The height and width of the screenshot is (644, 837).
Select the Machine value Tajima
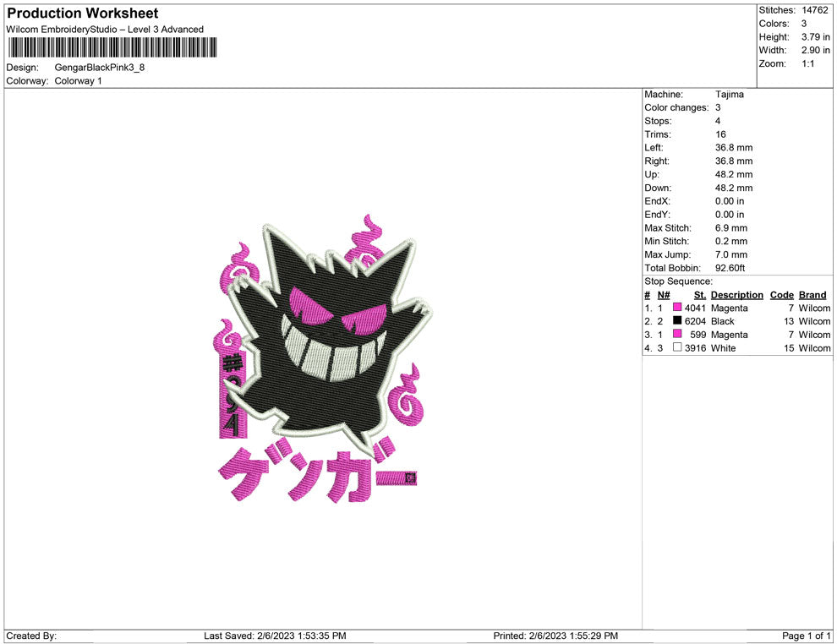click(729, 95)
